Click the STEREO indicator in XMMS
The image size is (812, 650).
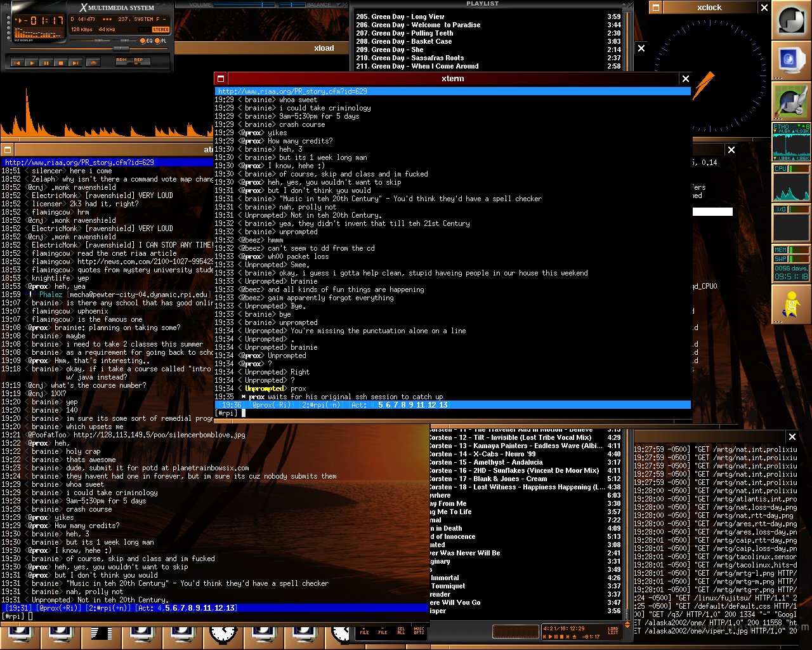tap(160, 29)
